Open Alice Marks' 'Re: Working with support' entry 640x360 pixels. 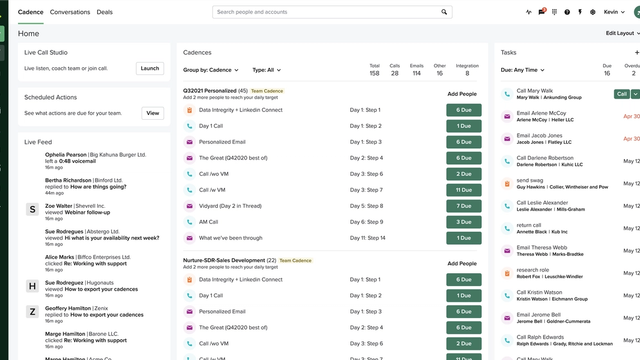click(x=95, y=264)
